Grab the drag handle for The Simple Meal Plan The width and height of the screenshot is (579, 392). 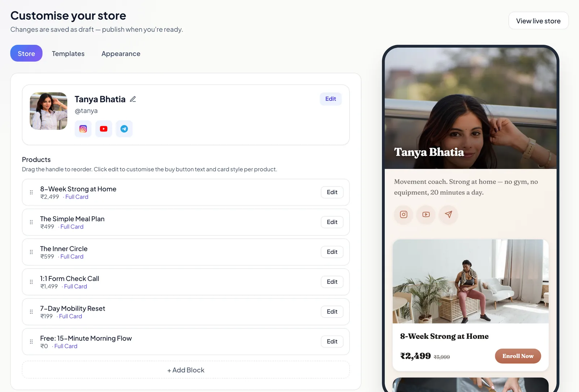[31, 222]
